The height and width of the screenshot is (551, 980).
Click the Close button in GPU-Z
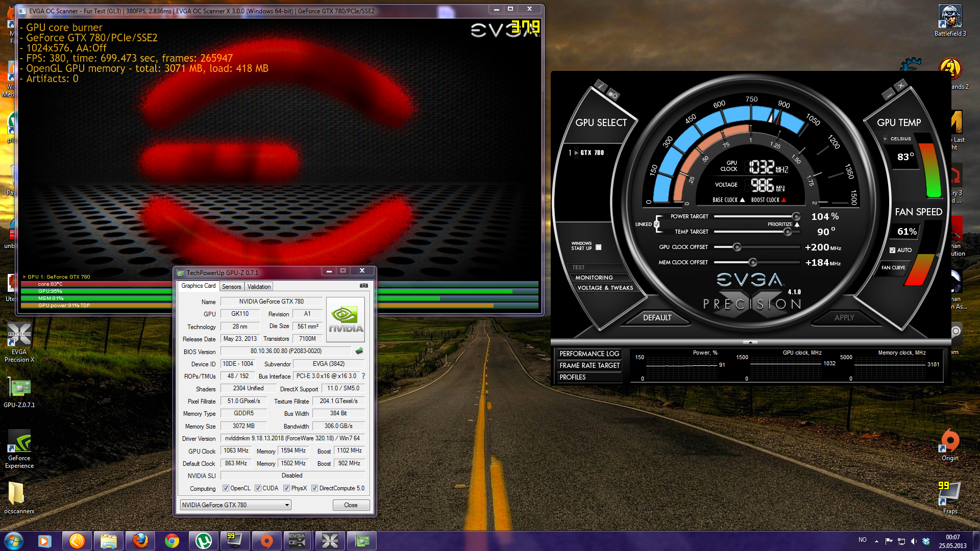click(351, 505)
